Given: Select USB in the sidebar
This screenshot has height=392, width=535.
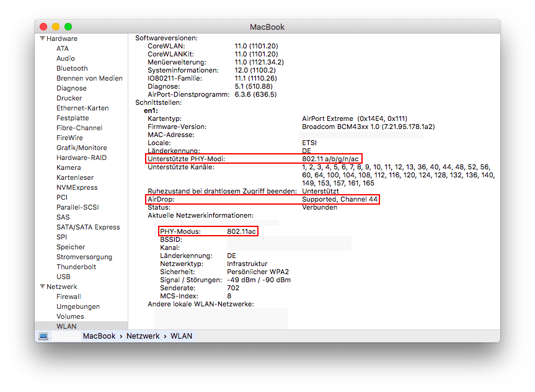Looking at the screenshot, I should tap(63, 276).
